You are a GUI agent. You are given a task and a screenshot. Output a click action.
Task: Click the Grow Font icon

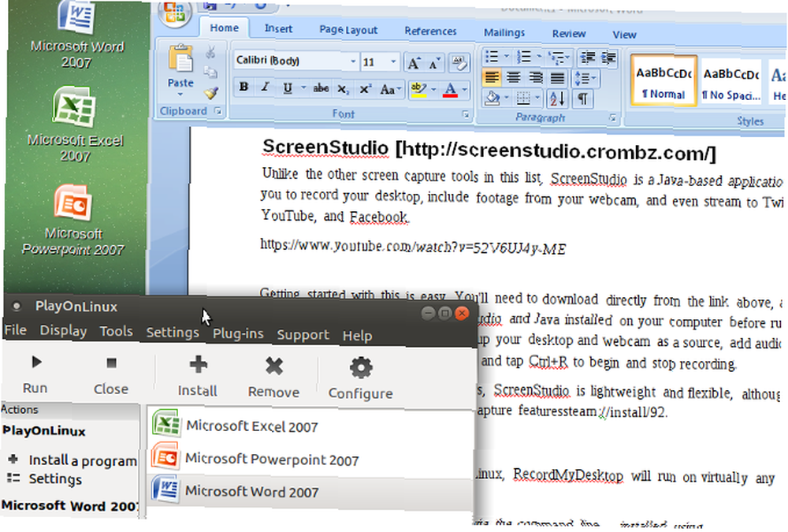[x=414, y=63]
